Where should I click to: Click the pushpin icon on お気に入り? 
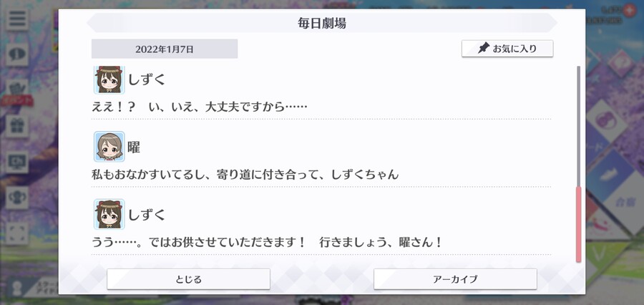[x=484, y=49]
